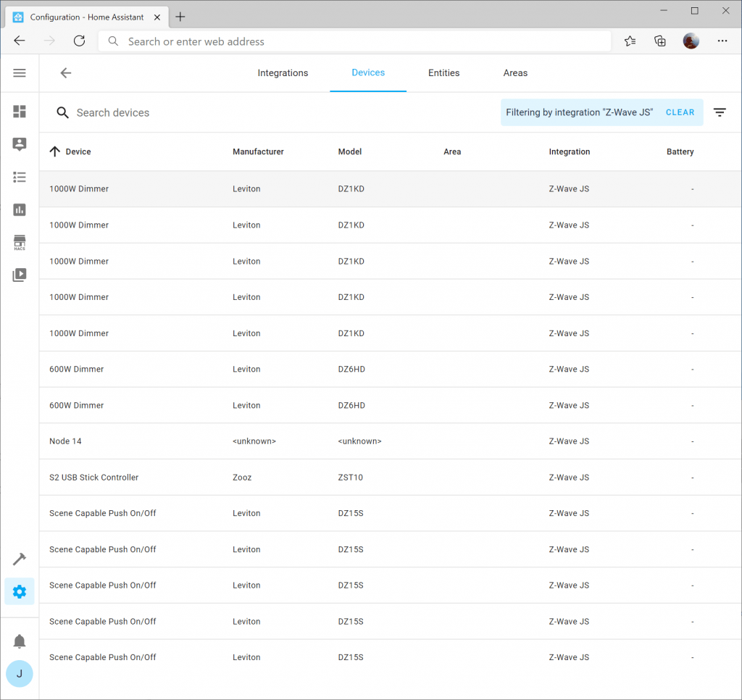This screenshot has height=700, width=742.
Task: Open the Logbook from the sidebar
Action: point(19,177)
